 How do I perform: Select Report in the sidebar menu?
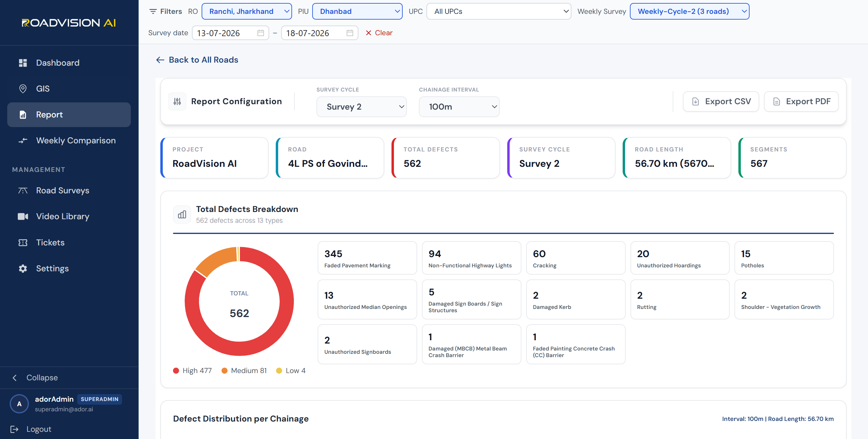[x=69, y=115]
